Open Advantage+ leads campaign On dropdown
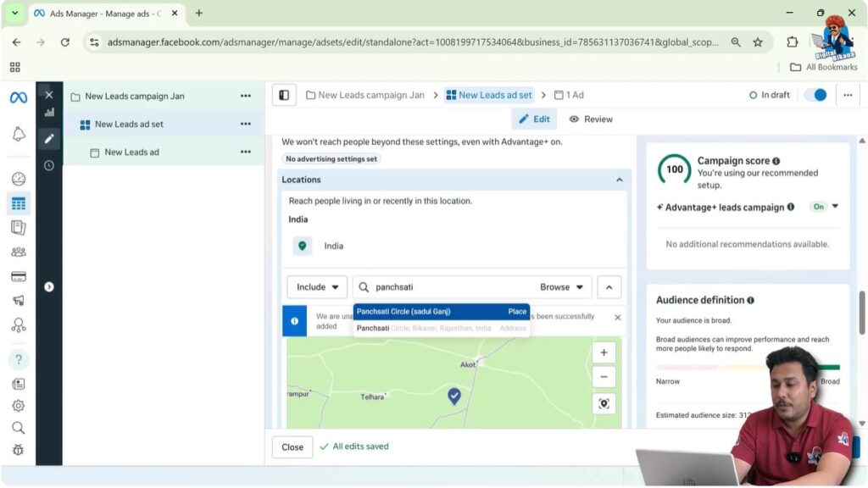This screenshot has height=488, width=868. tap(825, 207)
